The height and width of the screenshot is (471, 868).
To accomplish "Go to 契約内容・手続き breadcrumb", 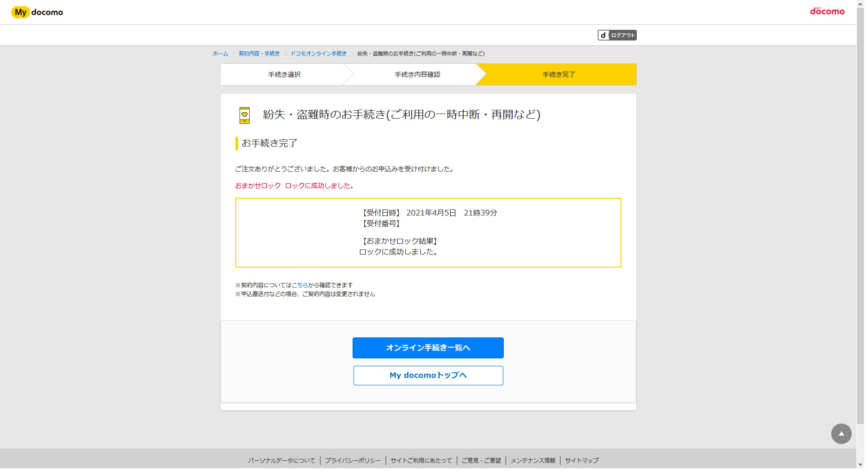I will 259,54.
